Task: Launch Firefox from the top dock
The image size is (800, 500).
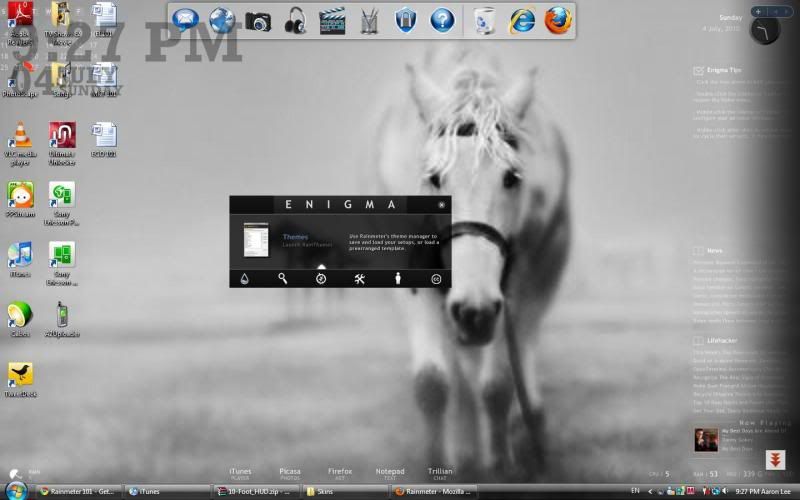Action: [x=558, y=20]
